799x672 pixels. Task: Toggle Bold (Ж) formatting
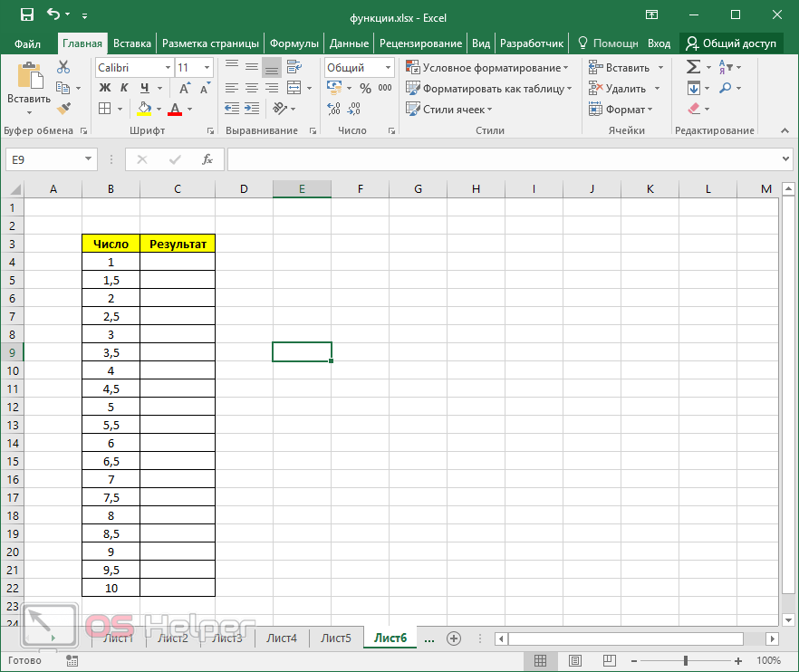pyautogui.click(x=104, y=88)
